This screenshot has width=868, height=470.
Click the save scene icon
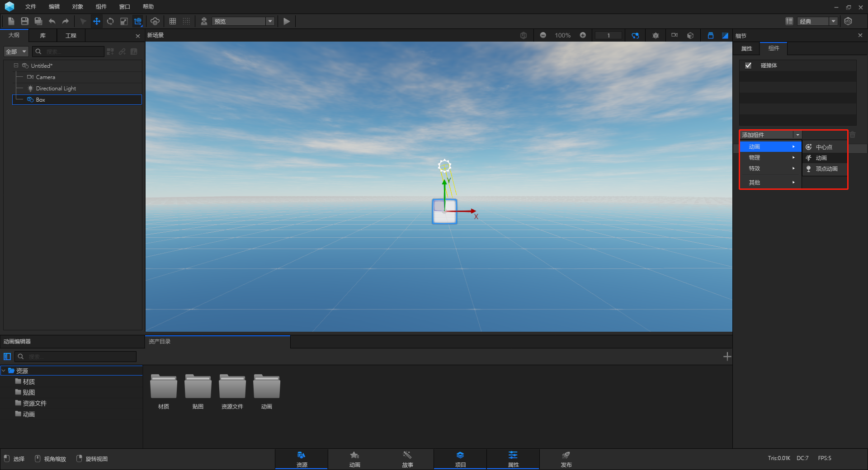coord(25,21)
